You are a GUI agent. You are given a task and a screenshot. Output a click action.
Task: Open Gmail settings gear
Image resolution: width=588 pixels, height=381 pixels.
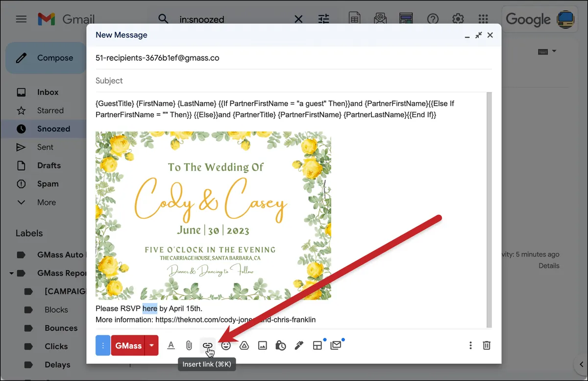coord(458,19)
